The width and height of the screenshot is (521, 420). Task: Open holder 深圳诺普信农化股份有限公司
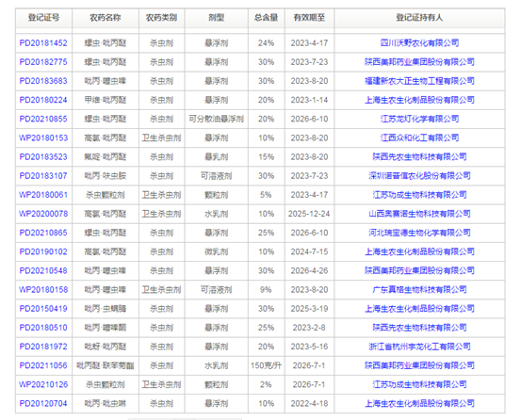pos(419,176)
